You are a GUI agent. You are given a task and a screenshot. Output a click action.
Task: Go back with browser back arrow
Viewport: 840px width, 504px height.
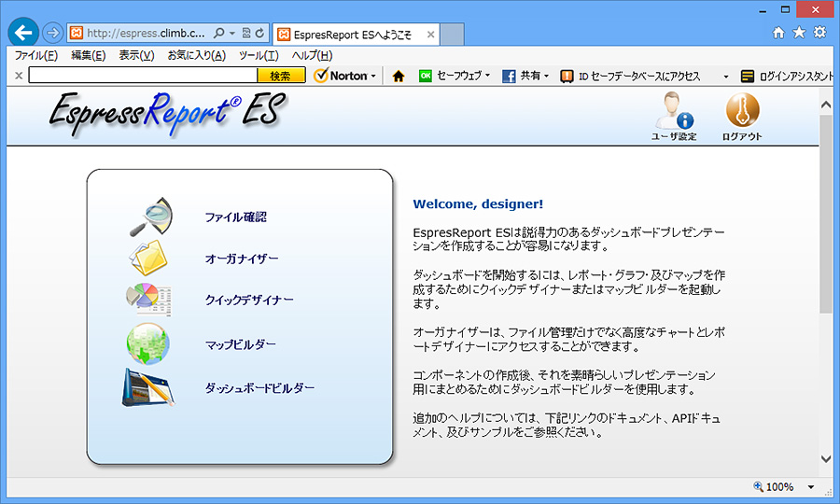tap(23, 34)
